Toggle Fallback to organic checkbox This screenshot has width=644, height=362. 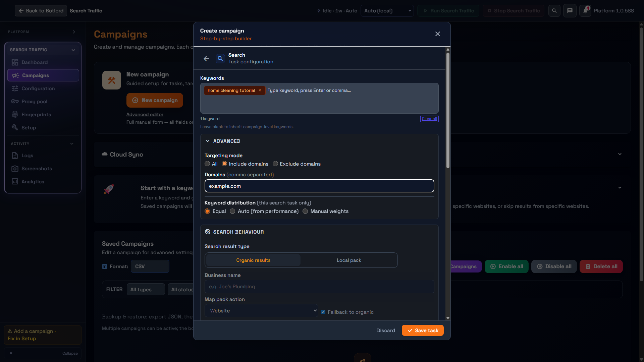323,312
